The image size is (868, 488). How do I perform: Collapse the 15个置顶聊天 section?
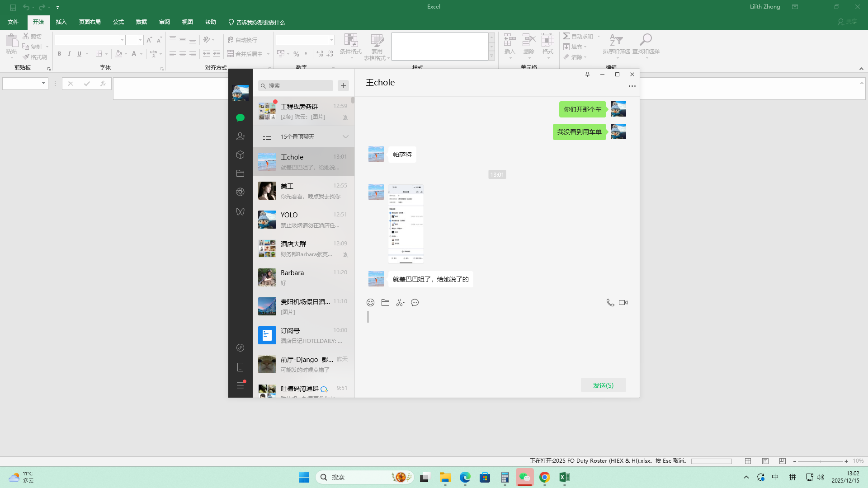point(345,137)
